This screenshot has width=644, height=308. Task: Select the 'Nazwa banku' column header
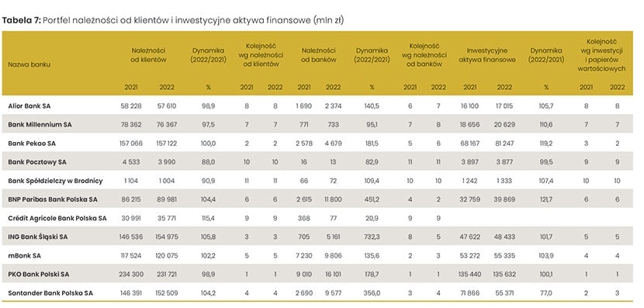pyautogui.click(x=29, y=64)
